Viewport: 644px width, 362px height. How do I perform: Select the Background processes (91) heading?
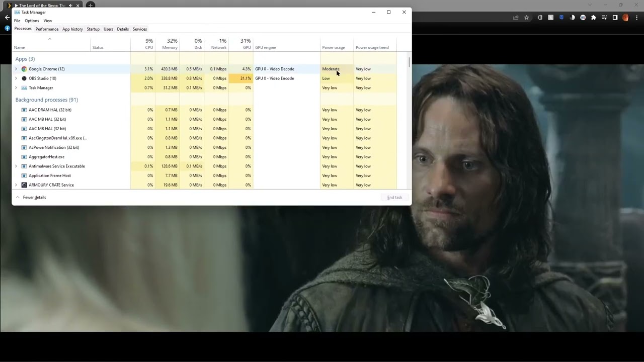pyautogui.click(x=47, y=100)
